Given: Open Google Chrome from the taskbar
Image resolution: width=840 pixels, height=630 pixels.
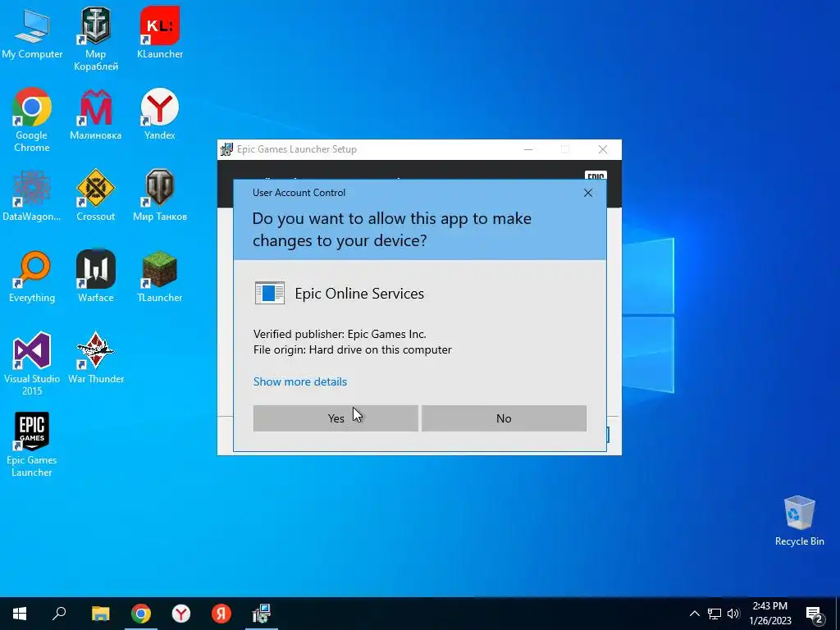Looking at the screenshot, I should pyautogui.click(x=141, y=614).
